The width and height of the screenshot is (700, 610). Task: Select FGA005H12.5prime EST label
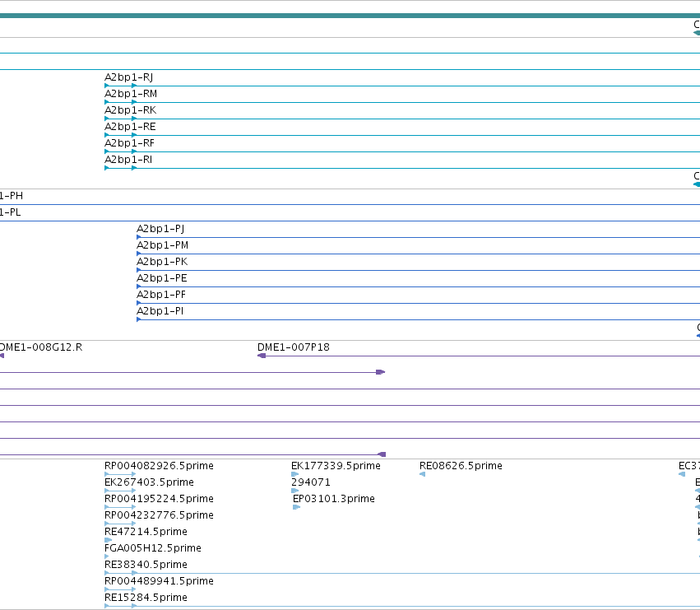point(153,548)
